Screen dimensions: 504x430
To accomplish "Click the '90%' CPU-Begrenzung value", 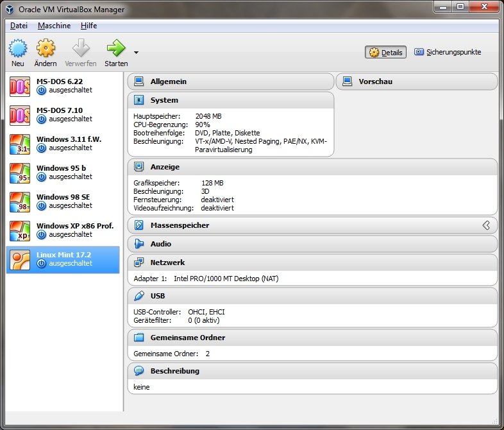I will [x=203, y=125].
